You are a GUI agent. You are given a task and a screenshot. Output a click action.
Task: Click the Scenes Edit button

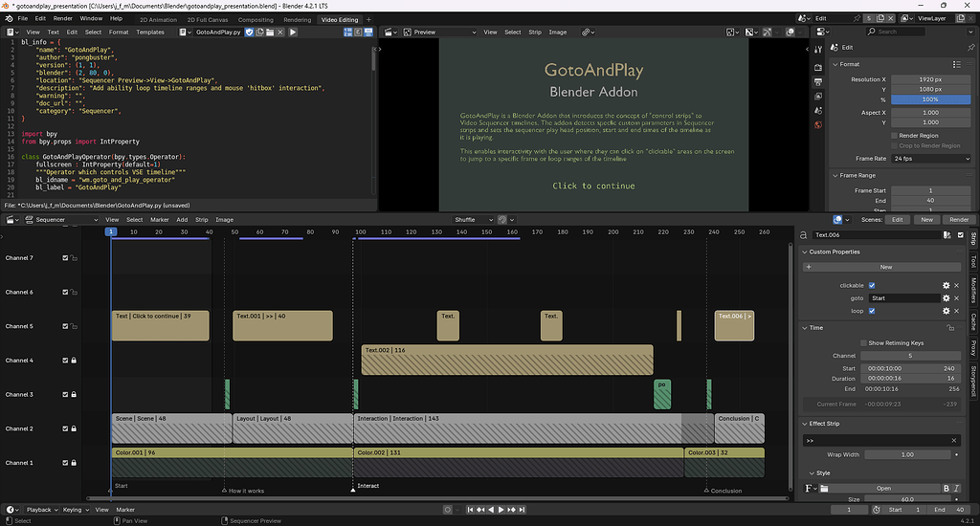pyautogui.click(x=898, y=220)
